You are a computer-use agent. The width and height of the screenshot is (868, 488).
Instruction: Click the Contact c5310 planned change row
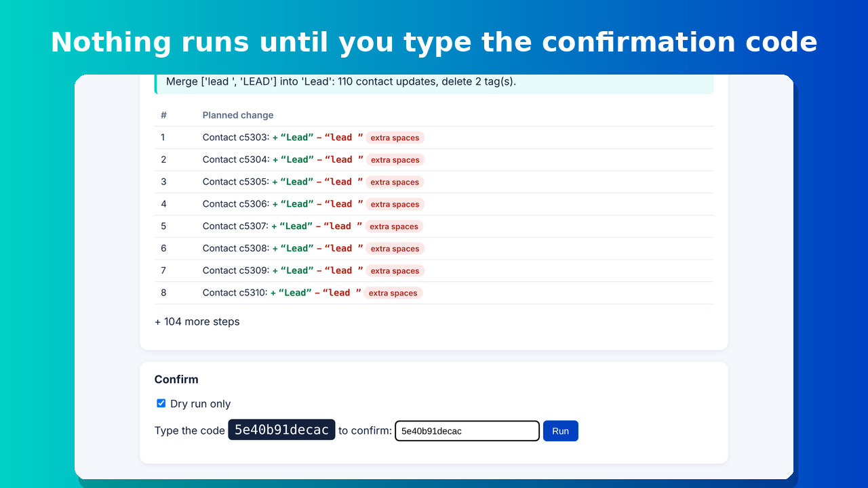pos(434,293)
